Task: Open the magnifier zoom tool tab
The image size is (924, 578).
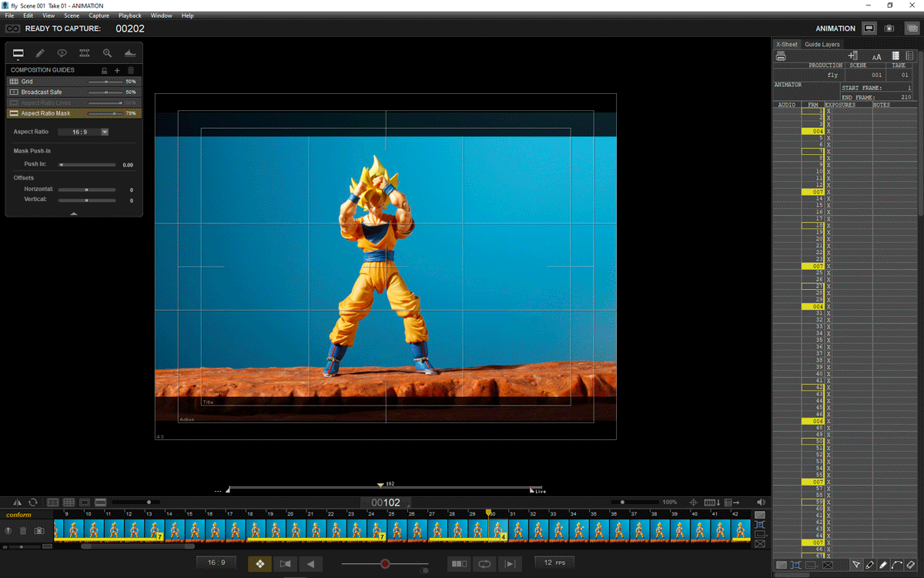Action: tap(107, 53)
